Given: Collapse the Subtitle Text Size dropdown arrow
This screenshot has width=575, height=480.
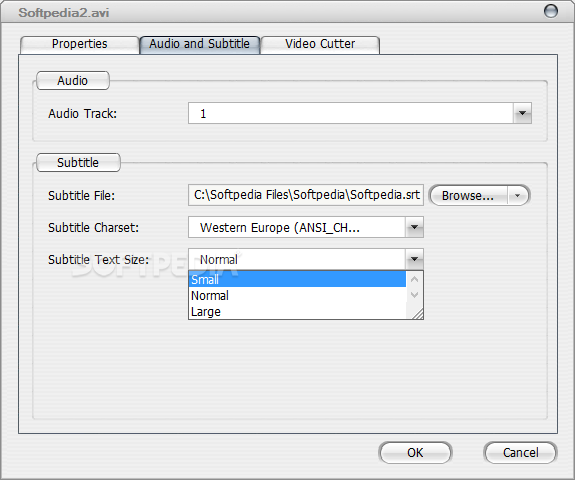Looking at the screenshot, I should pyautogui.click(x=414, y=259).
